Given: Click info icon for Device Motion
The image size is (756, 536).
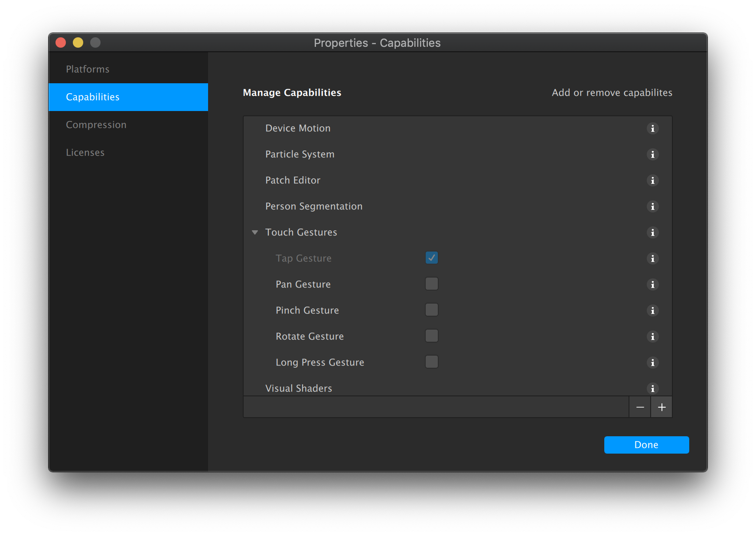Looking at the screenshot, I should pos(652,128).
